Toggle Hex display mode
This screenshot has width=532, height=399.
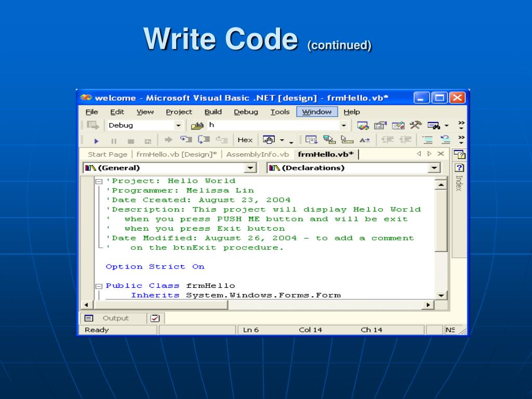245,140
